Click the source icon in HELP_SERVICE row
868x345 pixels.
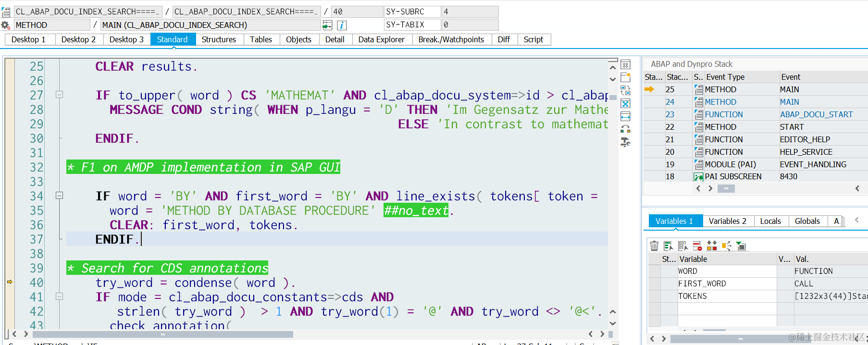click(699, 152)
